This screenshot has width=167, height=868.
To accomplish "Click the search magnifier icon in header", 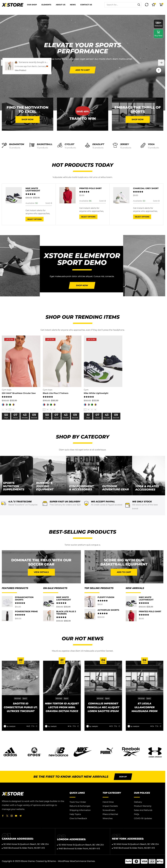I will pyautogui.click(x=139, y=5).
